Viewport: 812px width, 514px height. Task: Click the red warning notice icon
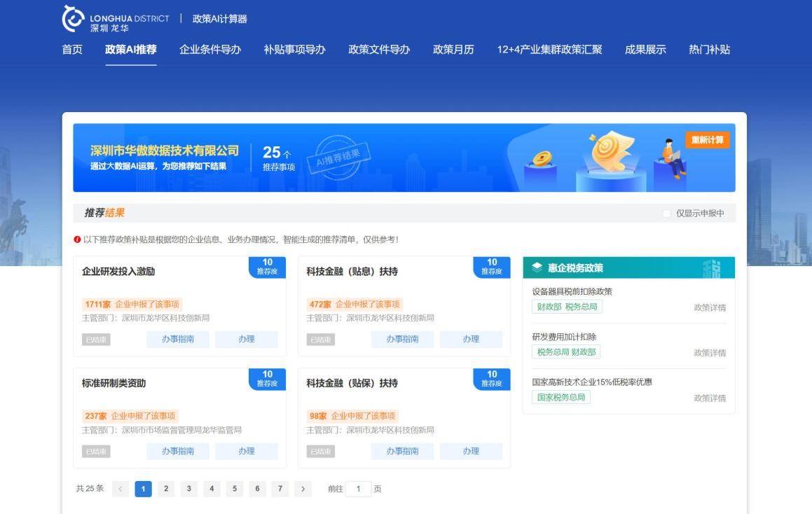77,239
